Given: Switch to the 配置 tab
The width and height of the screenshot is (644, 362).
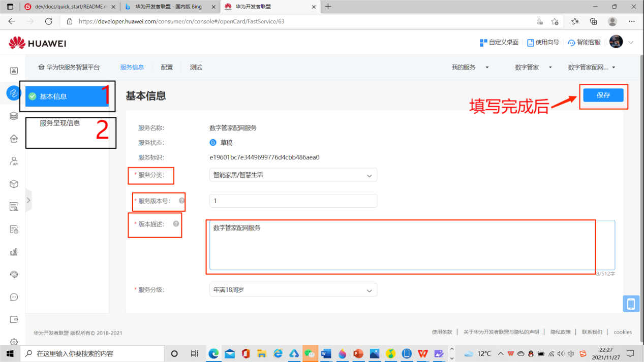Looking at the screenshot, I should click(167, 67).
